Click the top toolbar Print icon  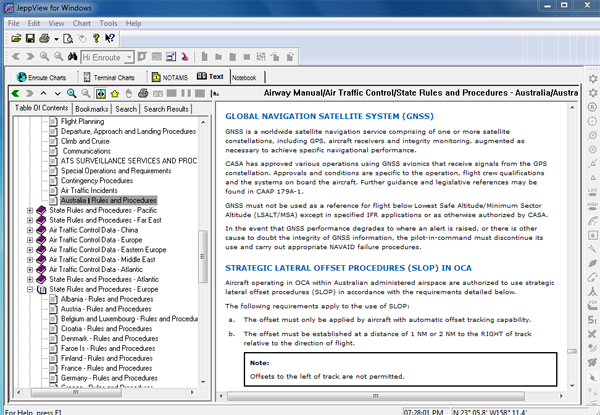tap(44, 38)
